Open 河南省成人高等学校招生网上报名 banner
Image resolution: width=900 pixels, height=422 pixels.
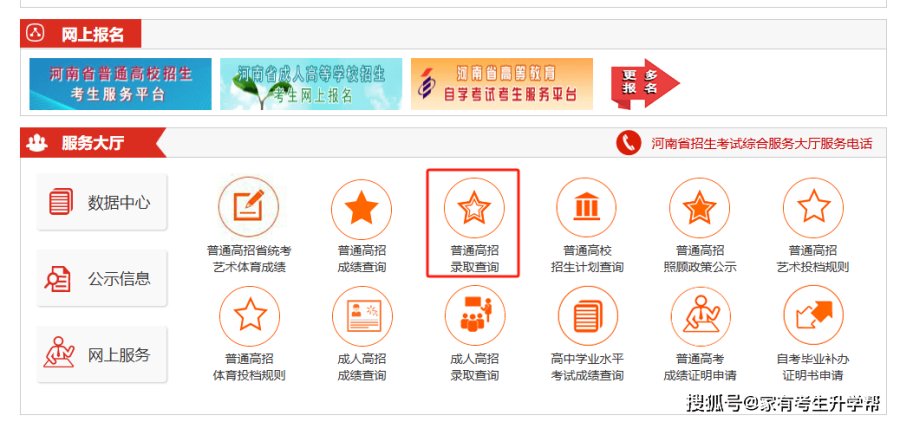coord(311,84)
